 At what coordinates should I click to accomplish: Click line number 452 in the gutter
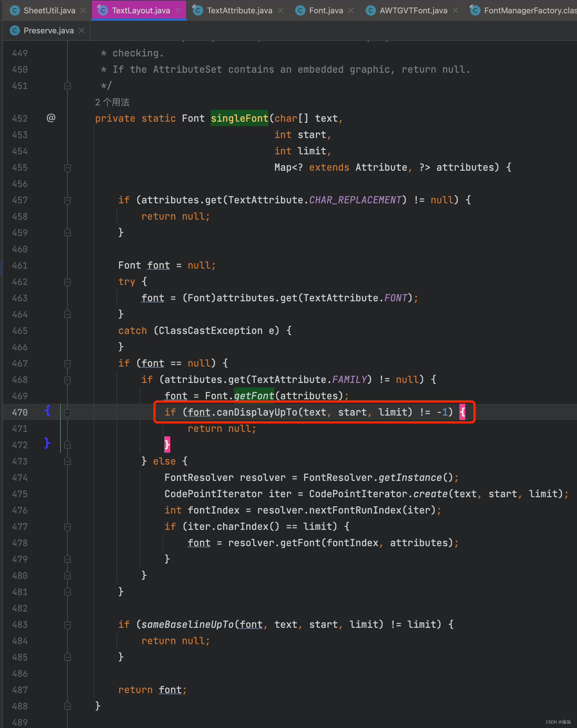click(20, 118)
